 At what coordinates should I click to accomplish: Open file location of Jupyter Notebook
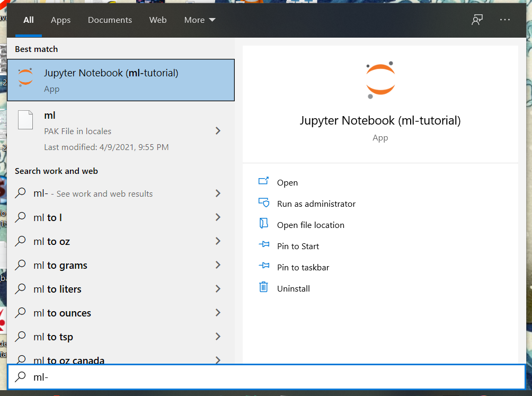[311, 225]
